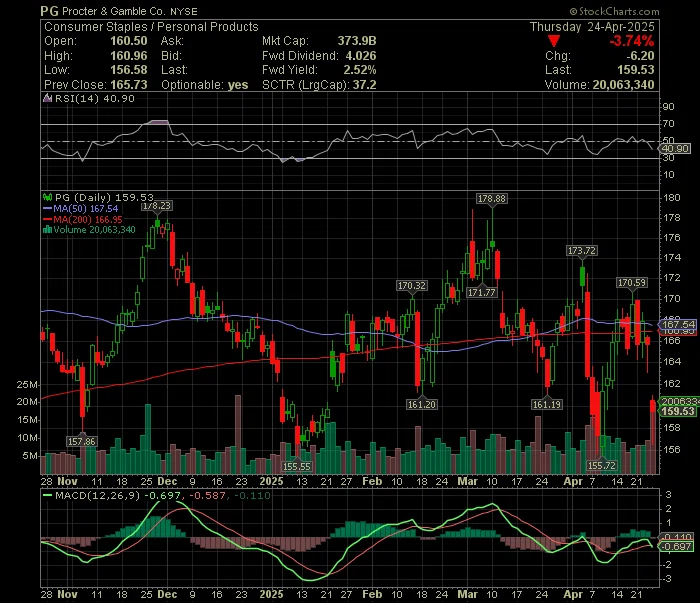Click the 171.77 trough price label
700x603 pixels.
pyautogui.click(x=481, y=293)
